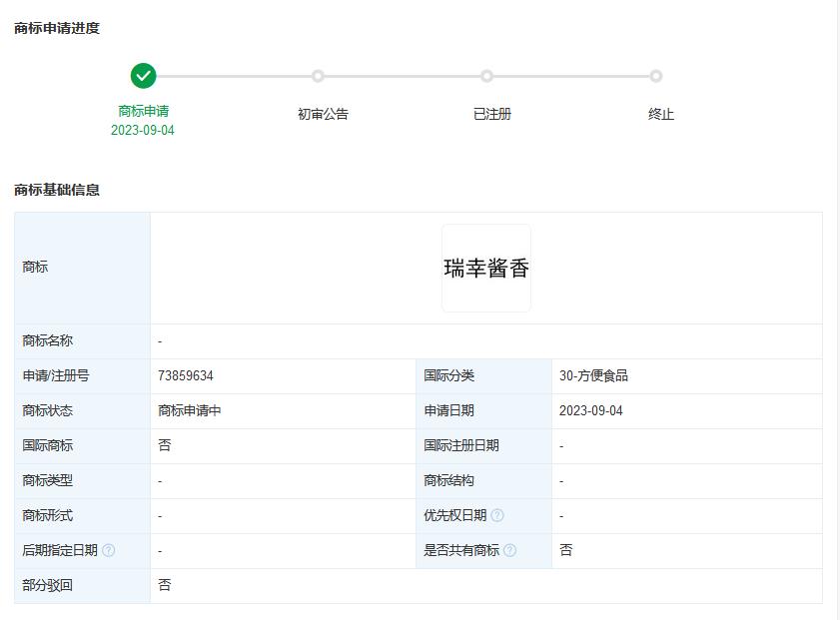Select the 已注册 step label

491,114
